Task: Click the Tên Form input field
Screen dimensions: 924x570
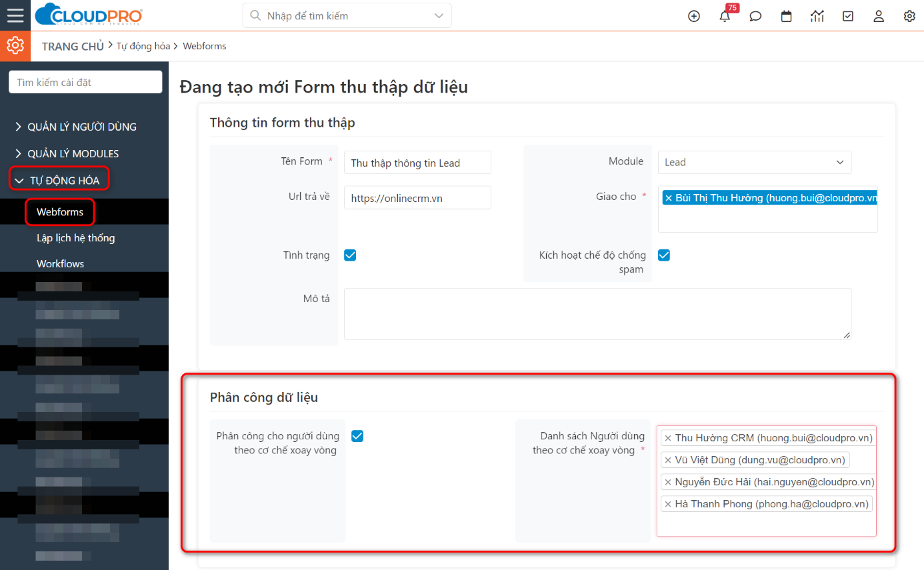Action: click(417, 163)
